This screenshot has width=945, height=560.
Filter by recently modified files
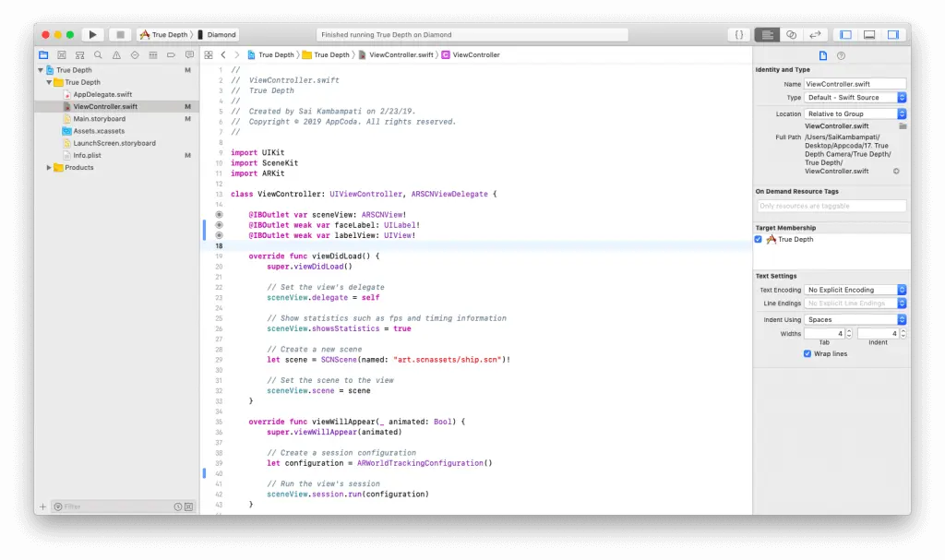[x=178, y=507]
